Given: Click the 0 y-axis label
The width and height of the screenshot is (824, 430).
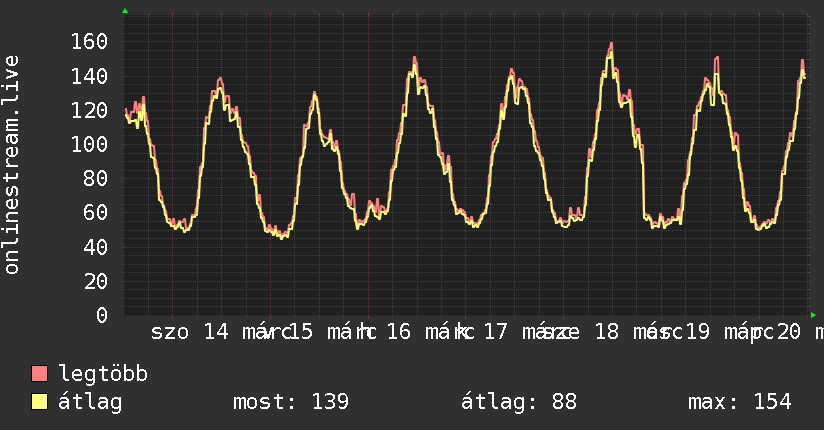Looking at the screenshot, I should click(102, 315).
